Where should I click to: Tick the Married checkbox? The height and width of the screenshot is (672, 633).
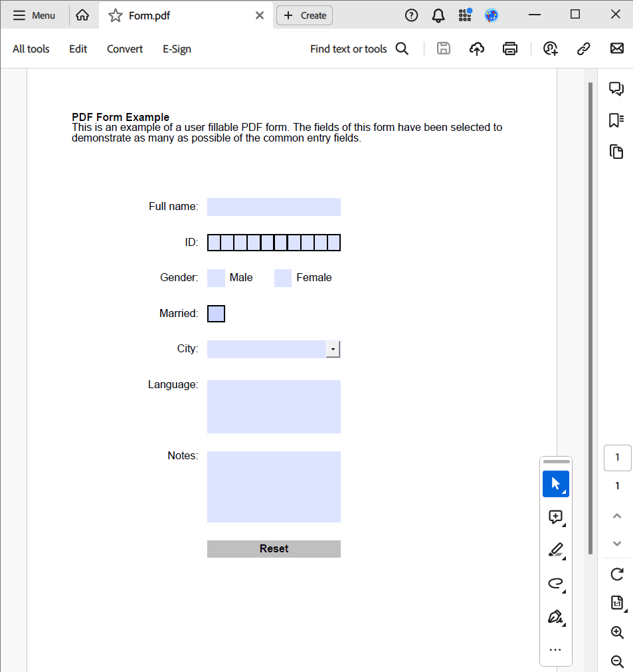(216, 314)
